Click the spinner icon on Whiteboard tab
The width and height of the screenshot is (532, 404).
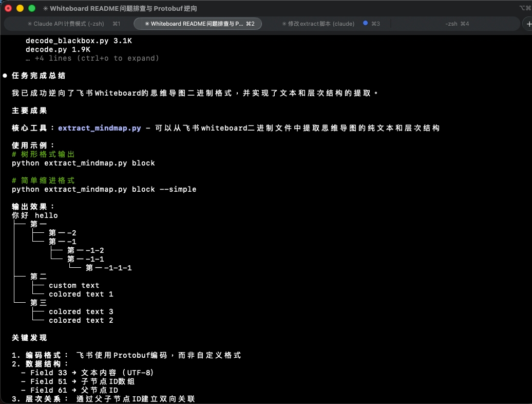pos(147,24)
